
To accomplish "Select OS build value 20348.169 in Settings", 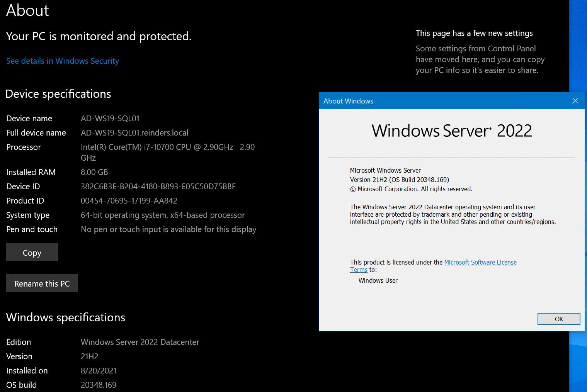I will click(x=99, y=385).
